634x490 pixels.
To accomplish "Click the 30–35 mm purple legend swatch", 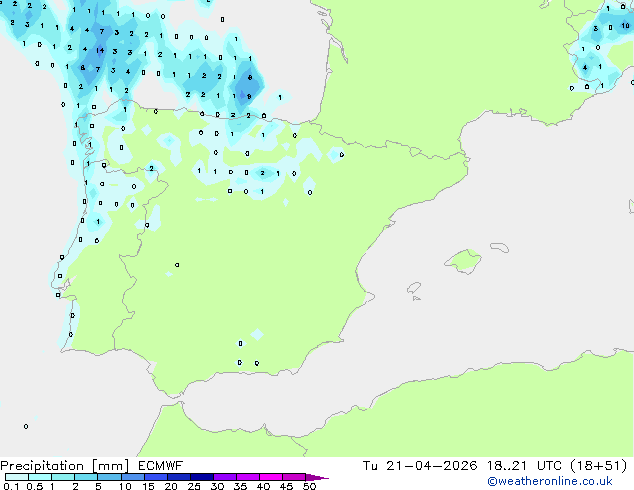I will pos(225,477).
